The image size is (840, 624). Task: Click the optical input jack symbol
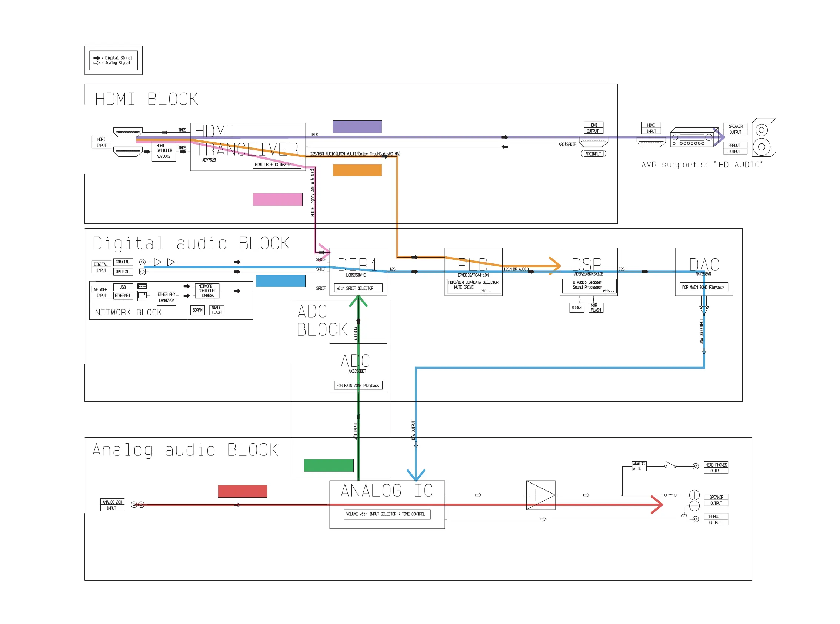coord(142,272)
